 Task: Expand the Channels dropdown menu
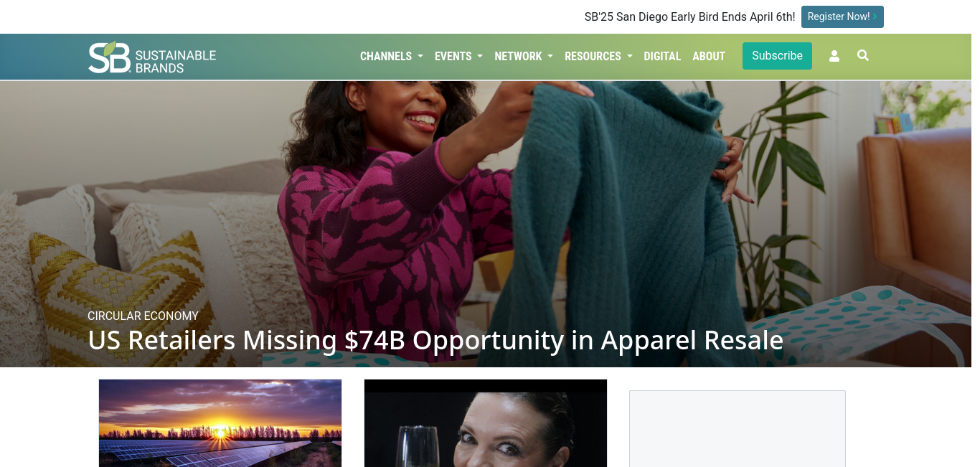[x=392, y=56]
